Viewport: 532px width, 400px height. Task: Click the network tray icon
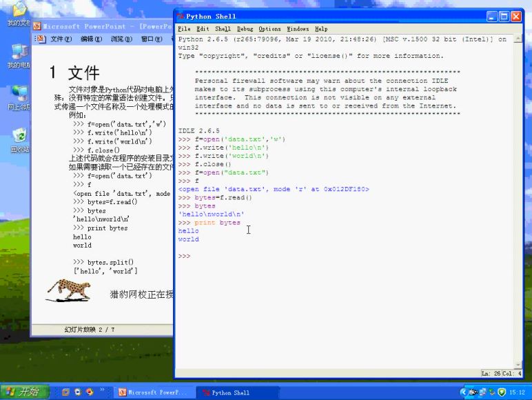coord(483,392)
